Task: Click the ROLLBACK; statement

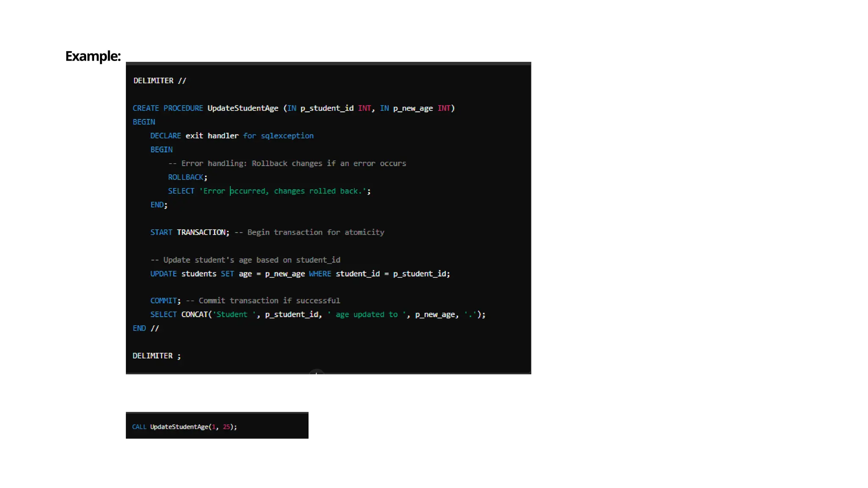Action: [187, 177]
